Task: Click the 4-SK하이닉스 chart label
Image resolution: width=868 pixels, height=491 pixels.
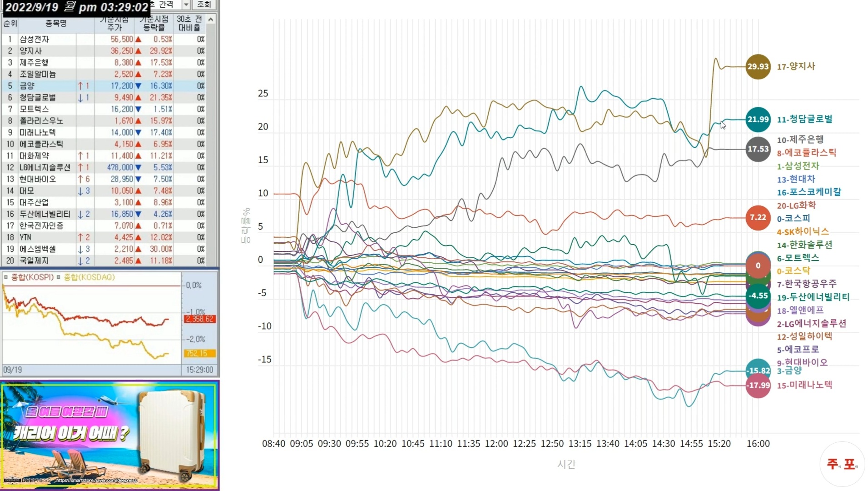Action: click(x=803, y=232)
